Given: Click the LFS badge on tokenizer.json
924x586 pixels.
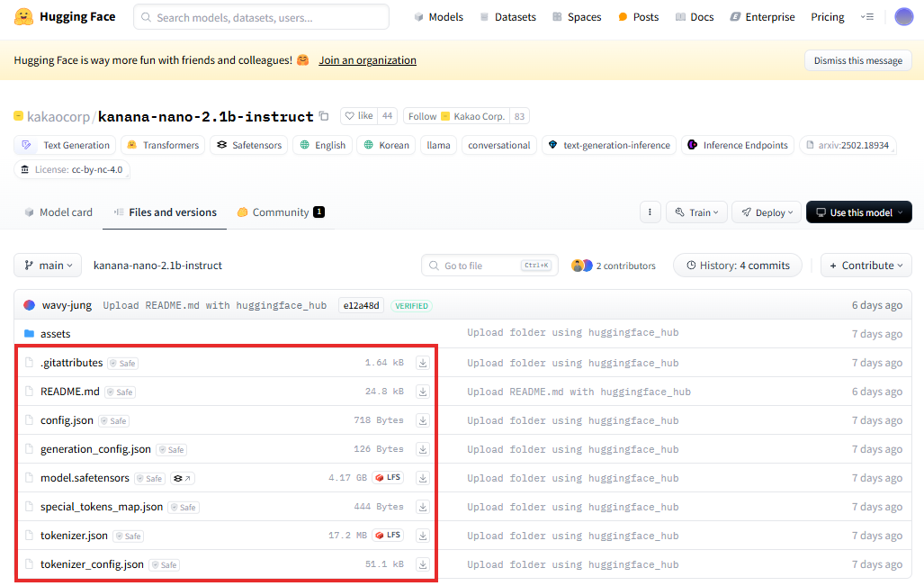Looking at the screenshot, I should [388, 536].
